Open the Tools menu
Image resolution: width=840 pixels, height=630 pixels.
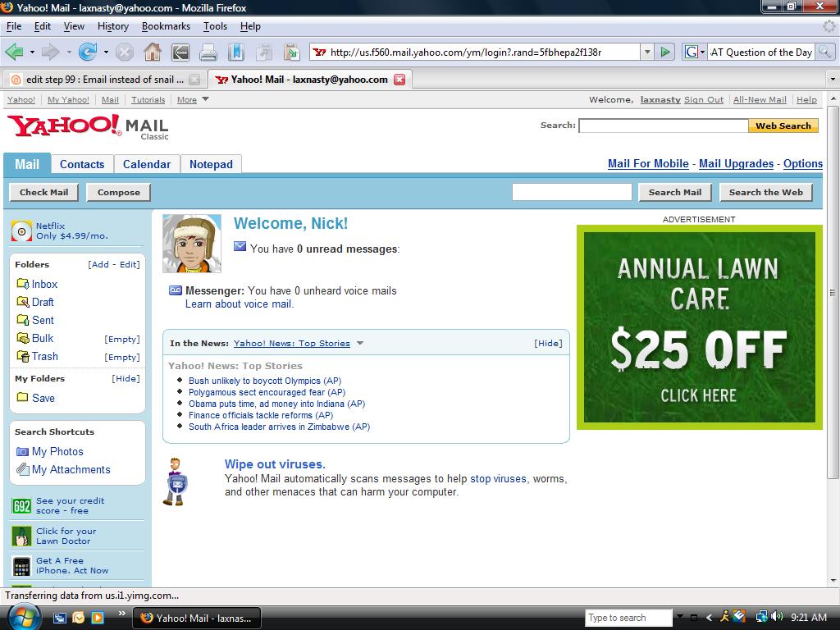click(215, 26)
